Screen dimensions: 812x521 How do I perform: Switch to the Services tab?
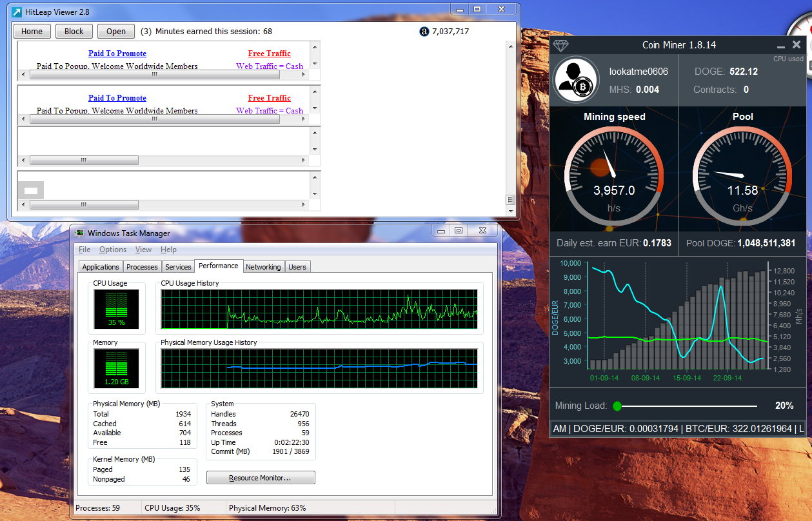coord(178,267)
